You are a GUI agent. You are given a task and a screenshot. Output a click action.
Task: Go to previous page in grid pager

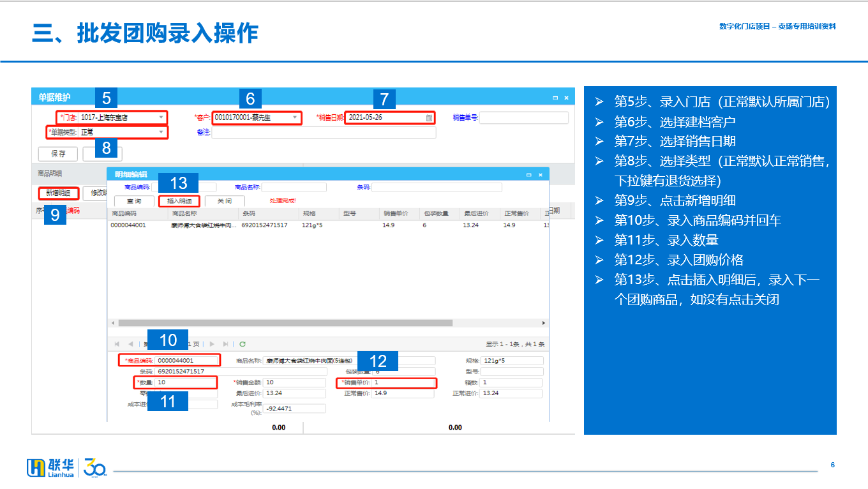click(x=131, y=344)
